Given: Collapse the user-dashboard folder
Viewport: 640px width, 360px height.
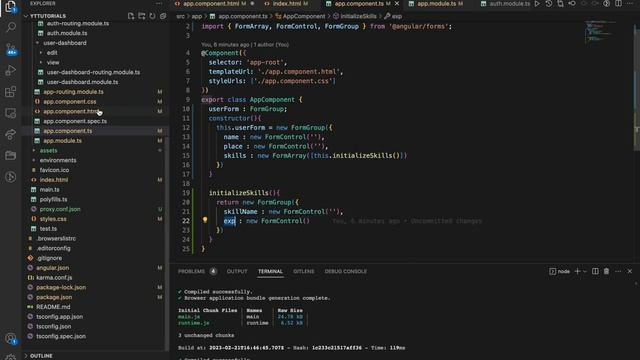Looking at the screenshot, I should pyautogui.click(x=37, y=43).
